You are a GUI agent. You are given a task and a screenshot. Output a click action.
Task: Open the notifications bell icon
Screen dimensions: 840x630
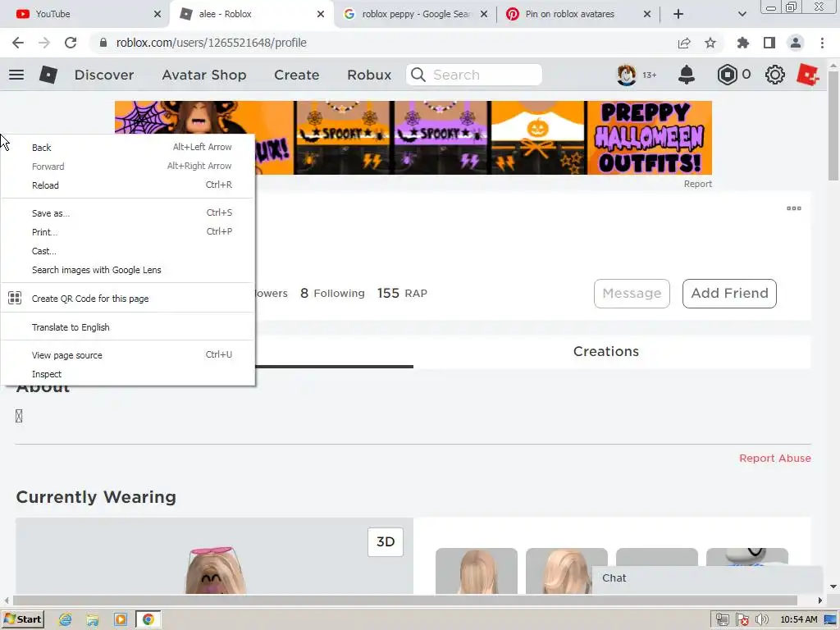(687, 75)
